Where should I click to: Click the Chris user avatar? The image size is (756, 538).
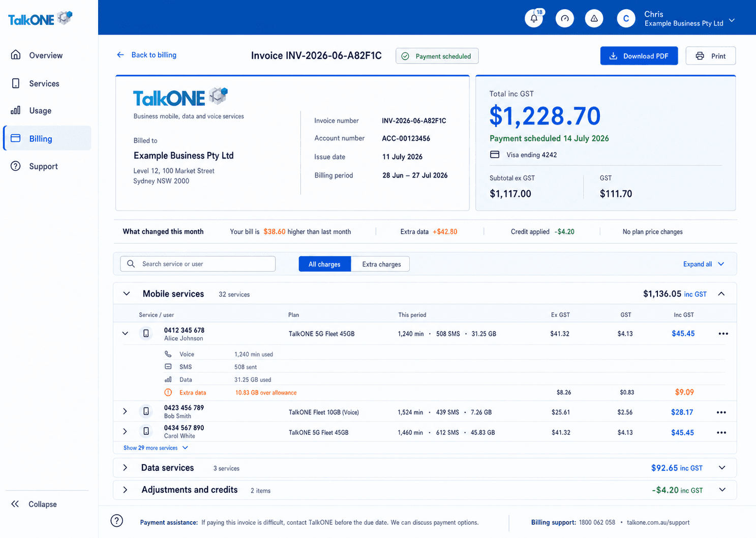626,19
